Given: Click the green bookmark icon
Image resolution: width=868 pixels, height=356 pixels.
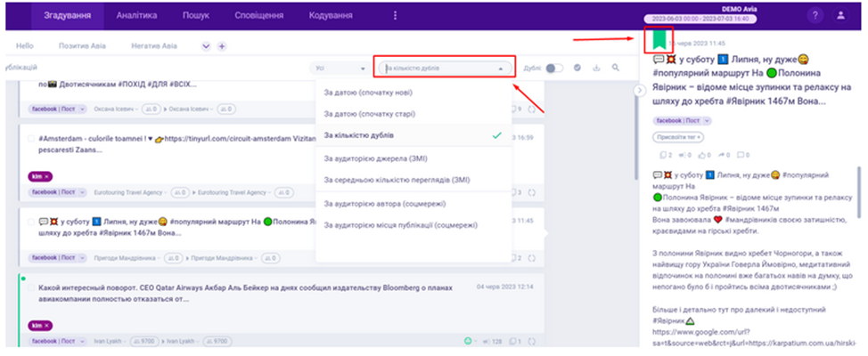Looking at the screenshot, I should 657,42.
